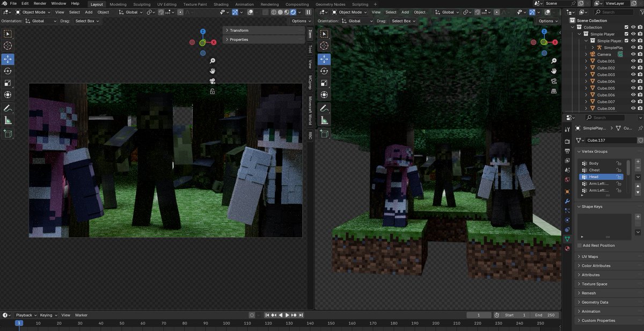644x331 pixels.
Task: Open the Minecraft World sidebar tab
Action: click(x=310, y=110)
